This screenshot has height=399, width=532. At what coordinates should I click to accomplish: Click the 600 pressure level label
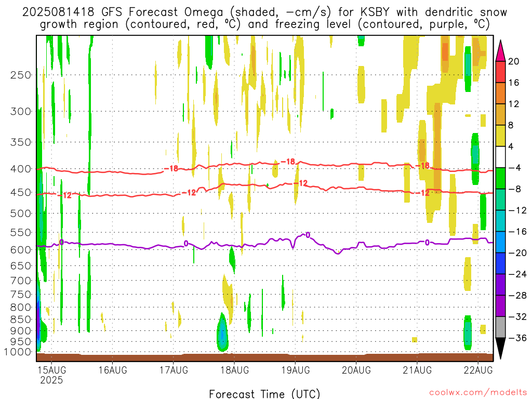(21, 250)
